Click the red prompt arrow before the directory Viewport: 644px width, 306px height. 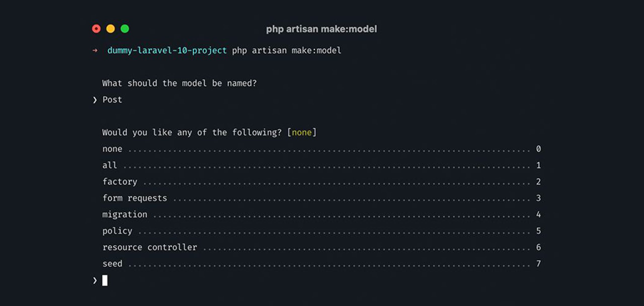[95, 51]
